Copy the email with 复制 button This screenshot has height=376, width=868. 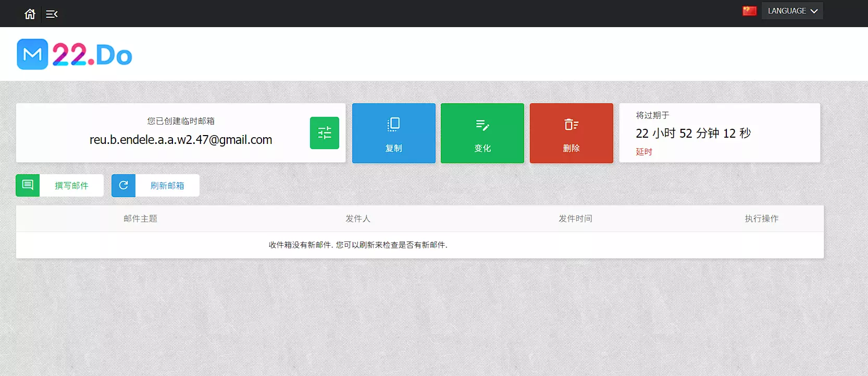click(393, 133)
